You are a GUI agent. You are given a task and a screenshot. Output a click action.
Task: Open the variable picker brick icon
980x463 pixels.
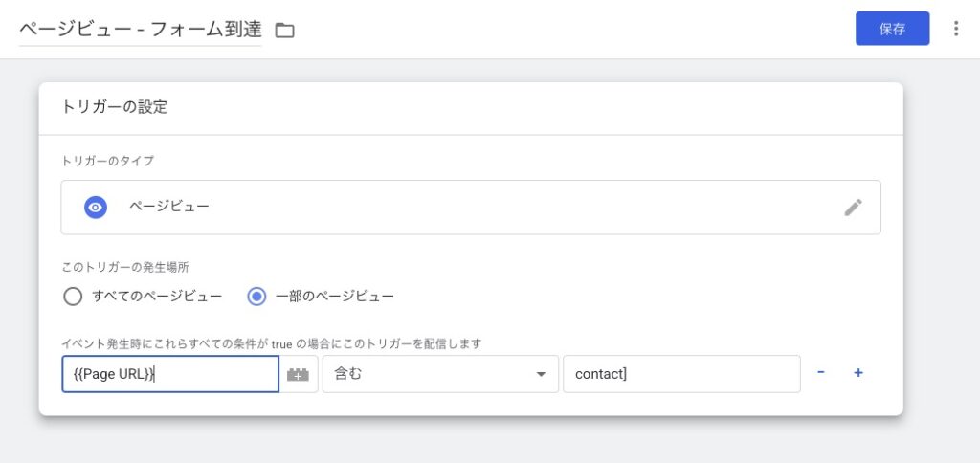(x=299, y=374)
